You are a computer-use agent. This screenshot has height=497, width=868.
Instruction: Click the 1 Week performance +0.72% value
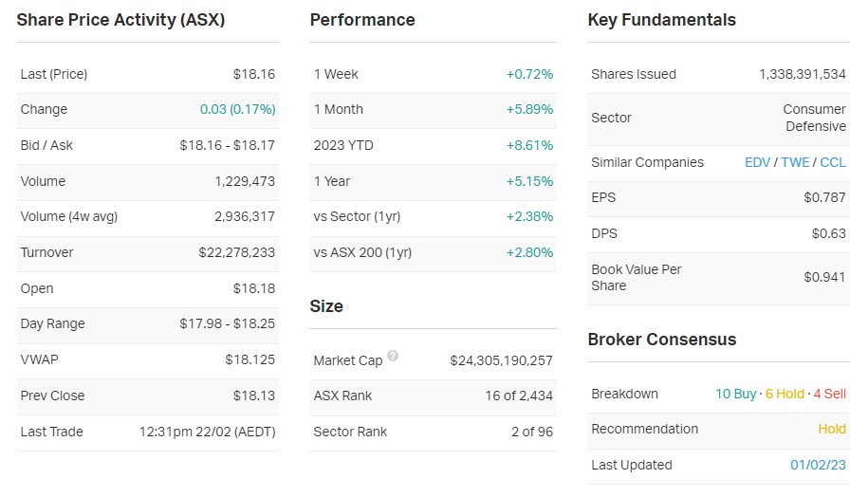click(x=529, y=74)
